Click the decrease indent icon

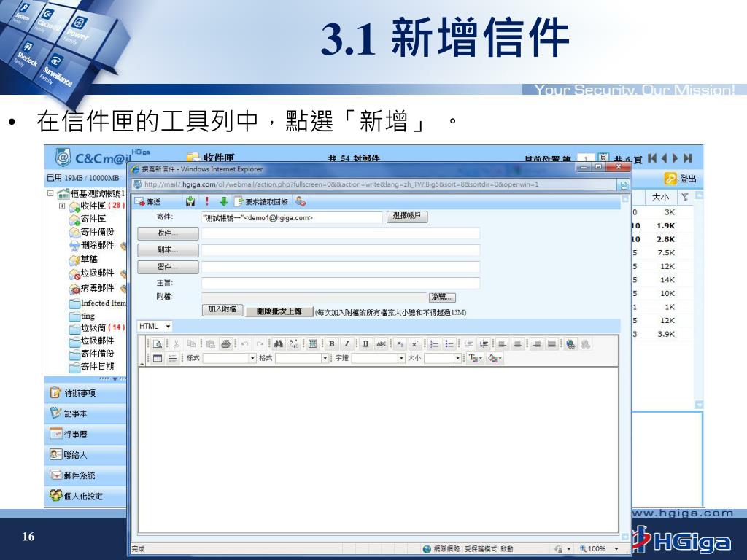click(x=468, y=344)
